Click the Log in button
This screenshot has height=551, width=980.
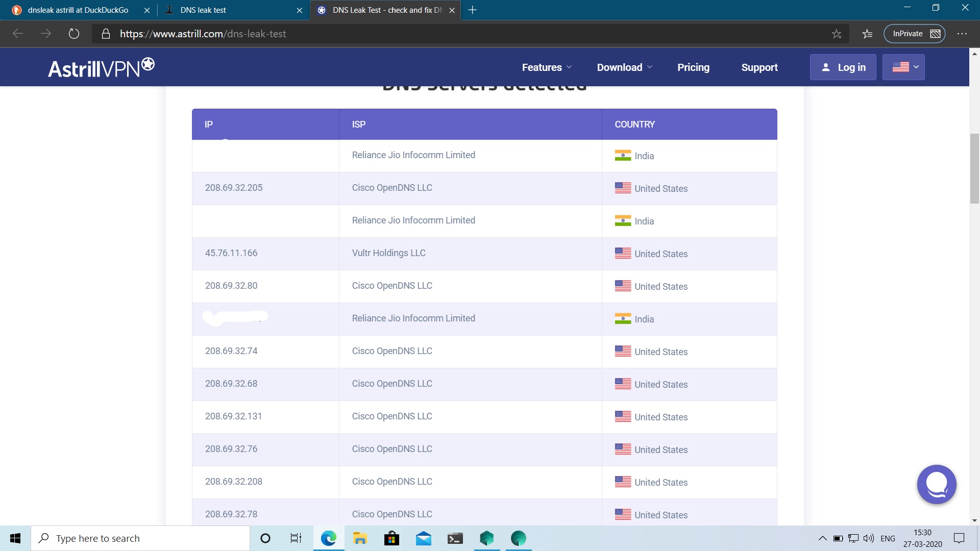843,67
